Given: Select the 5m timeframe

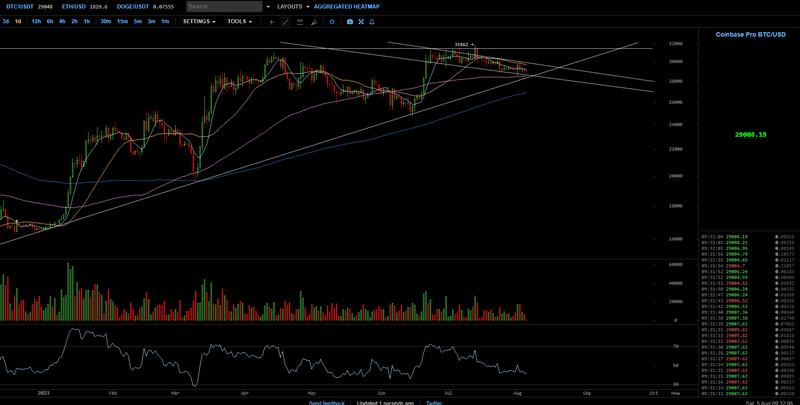Looking at the screenshot, I should coord(138,21).
